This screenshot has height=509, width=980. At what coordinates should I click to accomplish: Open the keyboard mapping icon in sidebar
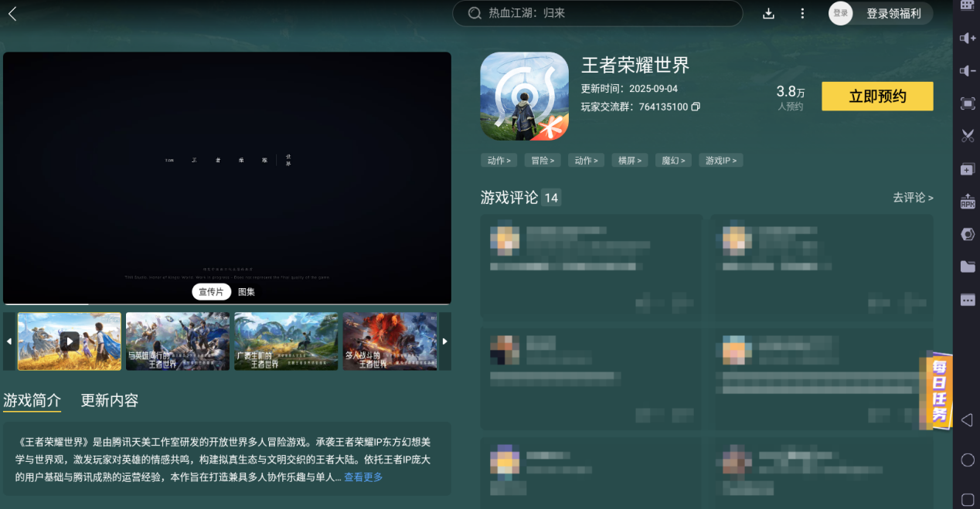pyautogui.click(x=968, y=5)
